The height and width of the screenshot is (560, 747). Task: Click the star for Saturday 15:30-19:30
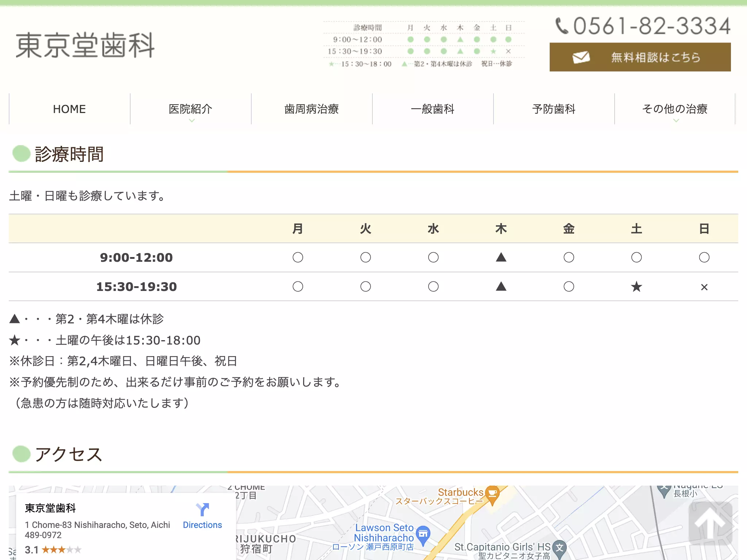click(636, 287)
